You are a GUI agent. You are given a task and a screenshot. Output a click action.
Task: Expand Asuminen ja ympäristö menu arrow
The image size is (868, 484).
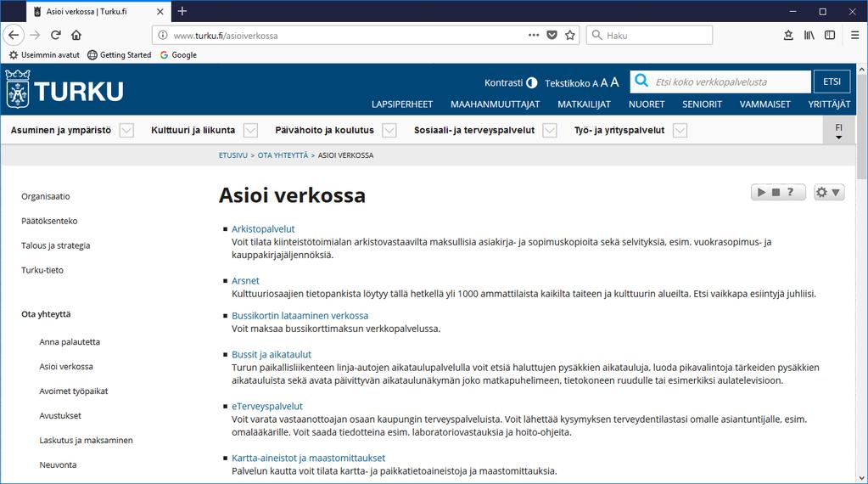126,130
